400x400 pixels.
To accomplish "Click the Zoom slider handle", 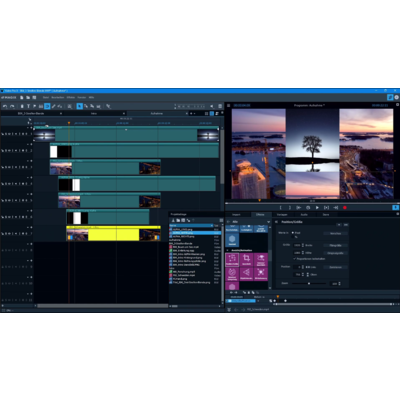I will (x=309, y=284).
